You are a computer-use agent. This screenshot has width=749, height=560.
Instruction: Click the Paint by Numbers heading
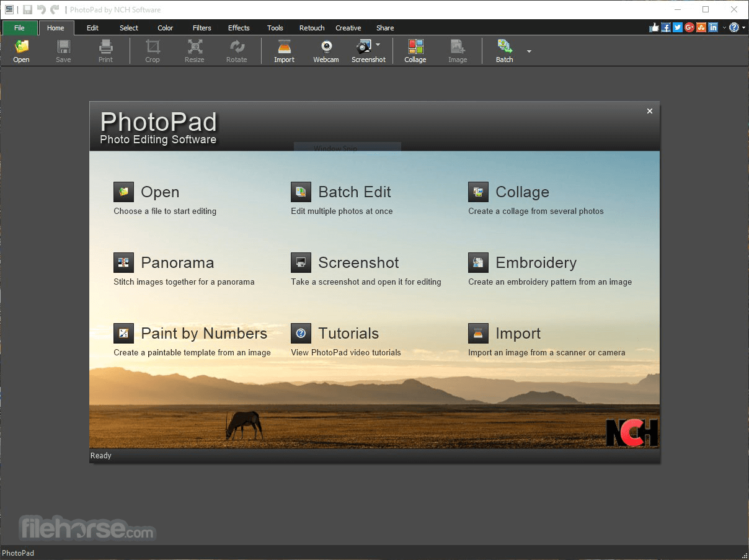pos(204,334)
